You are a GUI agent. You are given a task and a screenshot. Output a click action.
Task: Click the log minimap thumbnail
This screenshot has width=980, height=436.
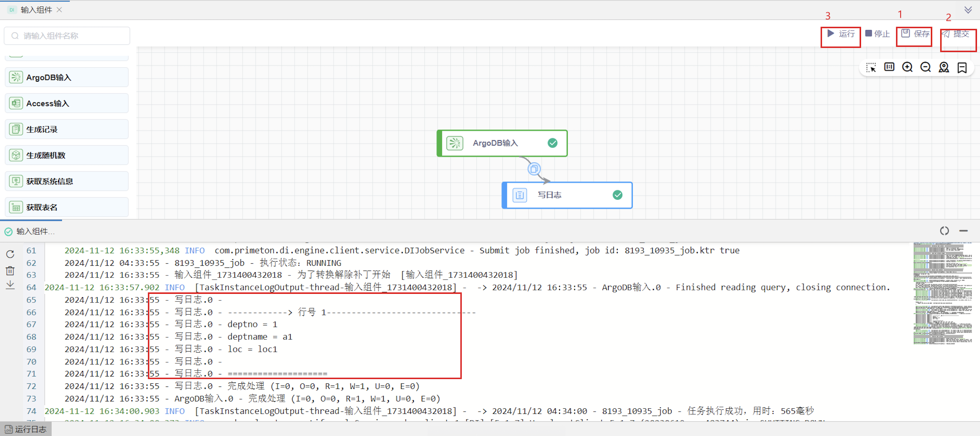942,293
